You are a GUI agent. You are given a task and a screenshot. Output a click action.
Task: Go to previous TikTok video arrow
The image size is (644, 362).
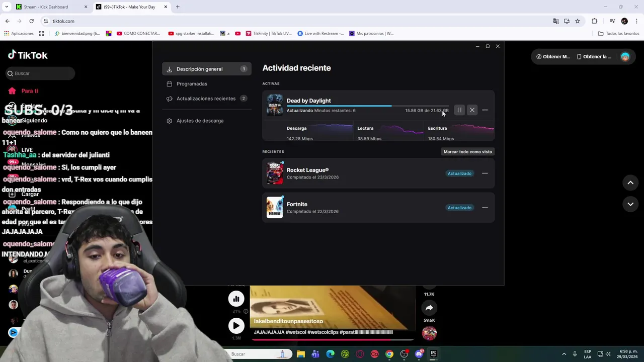(x=630, y=183)
